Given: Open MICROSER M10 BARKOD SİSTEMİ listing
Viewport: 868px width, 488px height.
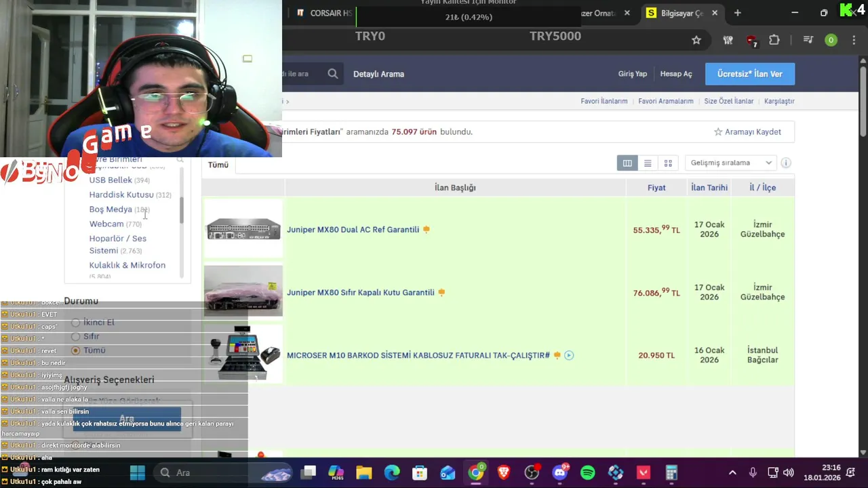Looking at the screenshot, I should (418, 355).
